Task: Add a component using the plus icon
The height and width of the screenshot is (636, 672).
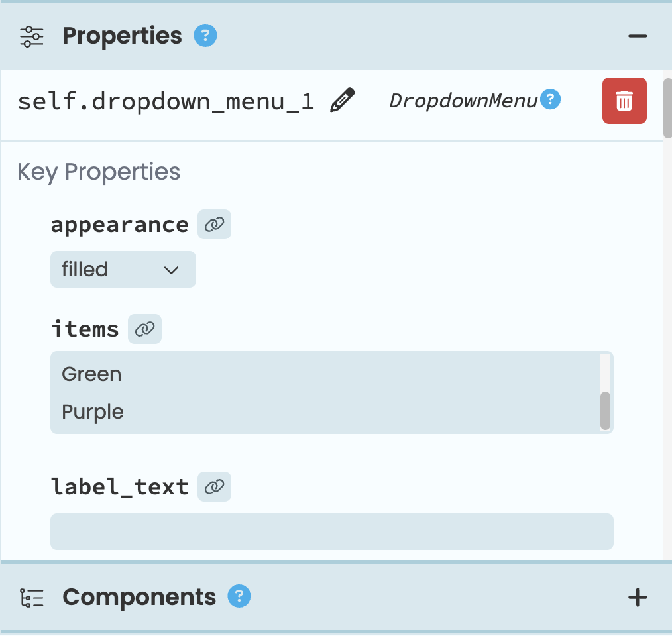Action: tap(638, 597)
